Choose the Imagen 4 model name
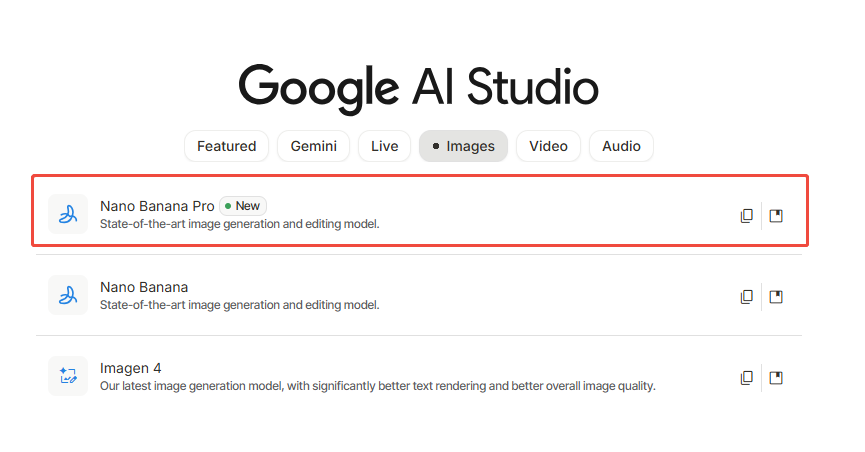The width and height of the screenshot is (865, 452). pyautogui.click(x=131, y=368)
